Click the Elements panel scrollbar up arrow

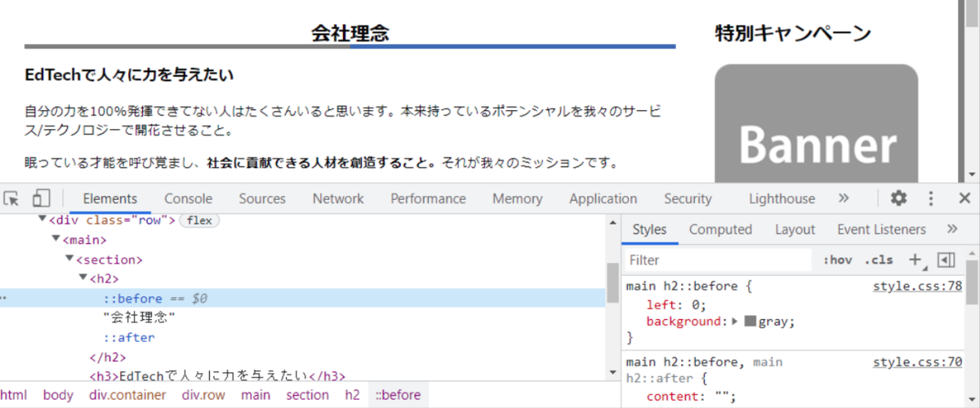click(x=612, y=222)
